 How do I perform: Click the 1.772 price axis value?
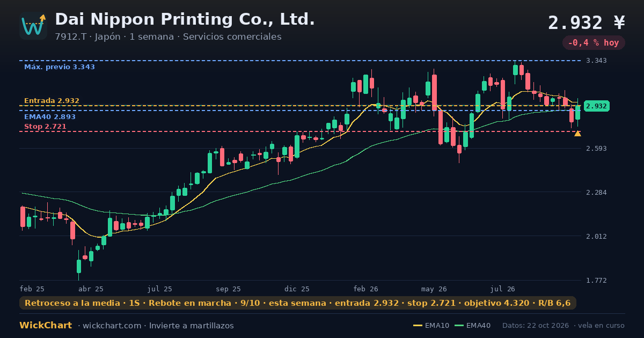tap(596, 280)
